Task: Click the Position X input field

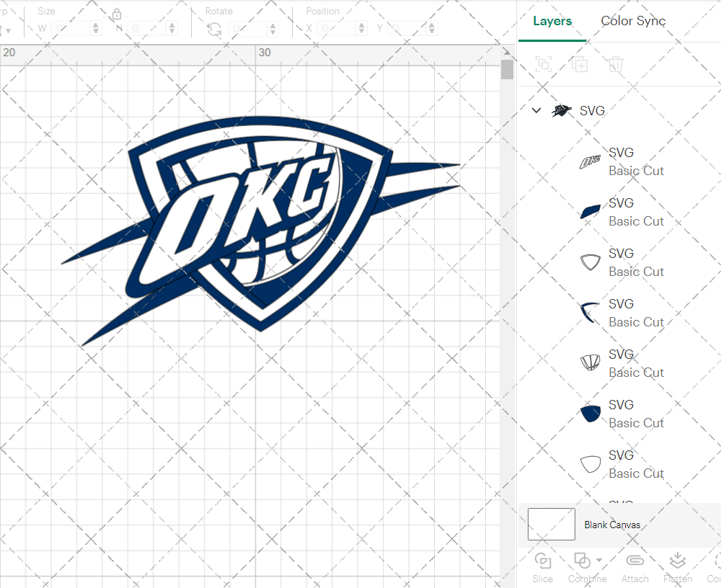Action: 337,29
